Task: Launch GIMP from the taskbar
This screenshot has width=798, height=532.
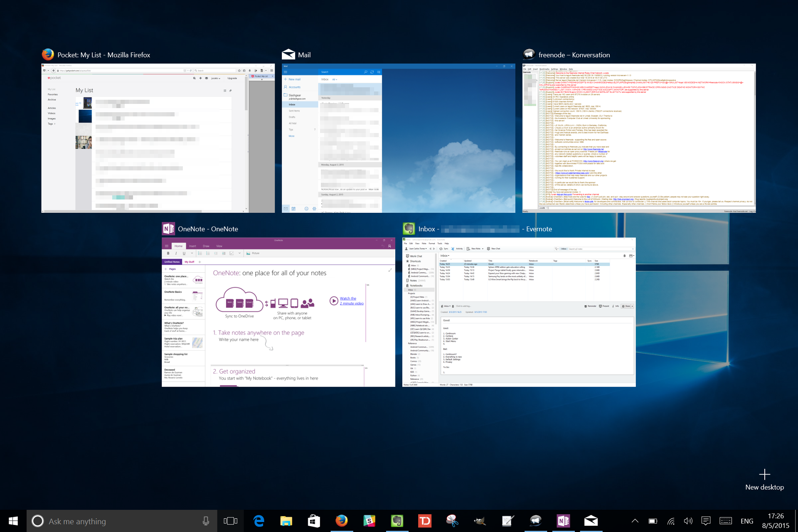Action: [x=480, y=521]
